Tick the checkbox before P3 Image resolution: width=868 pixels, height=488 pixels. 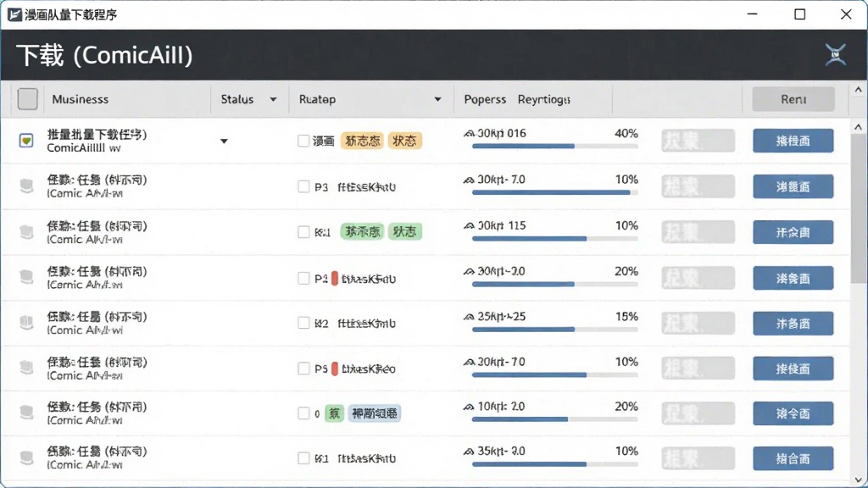coord(303,186)
